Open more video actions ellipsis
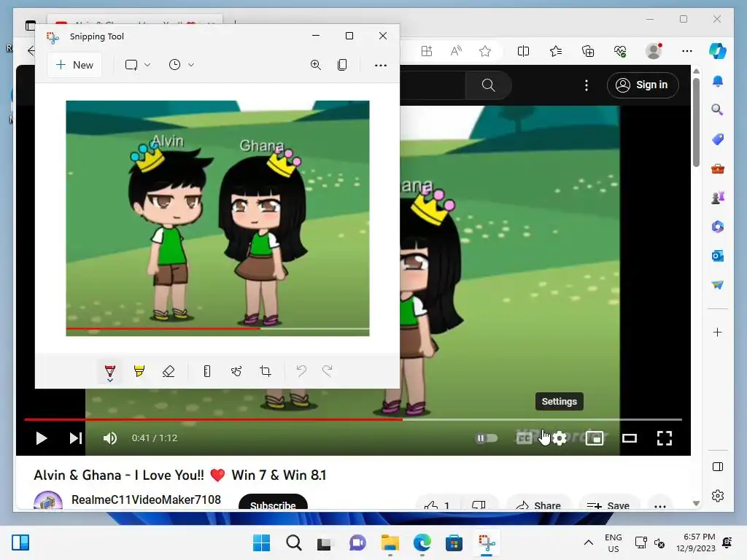Screen dimensions: 747x560 point(659,505)
